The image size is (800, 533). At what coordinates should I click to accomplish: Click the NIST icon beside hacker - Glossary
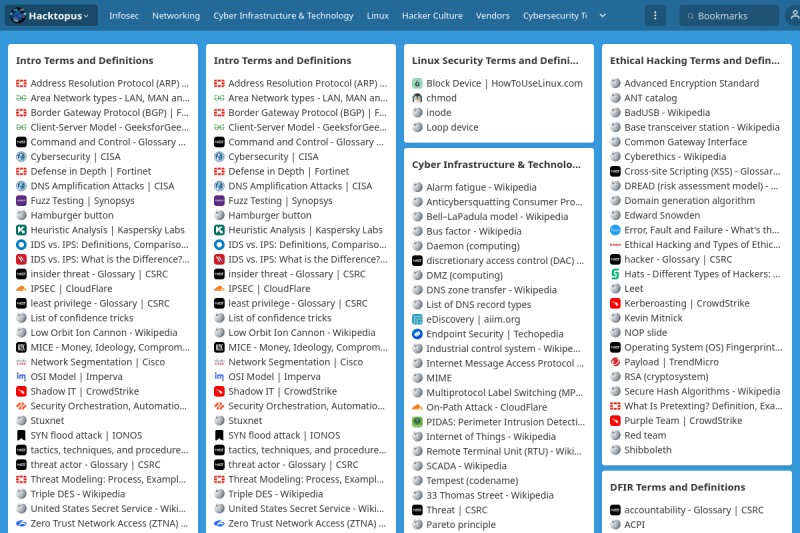[615, 260]
